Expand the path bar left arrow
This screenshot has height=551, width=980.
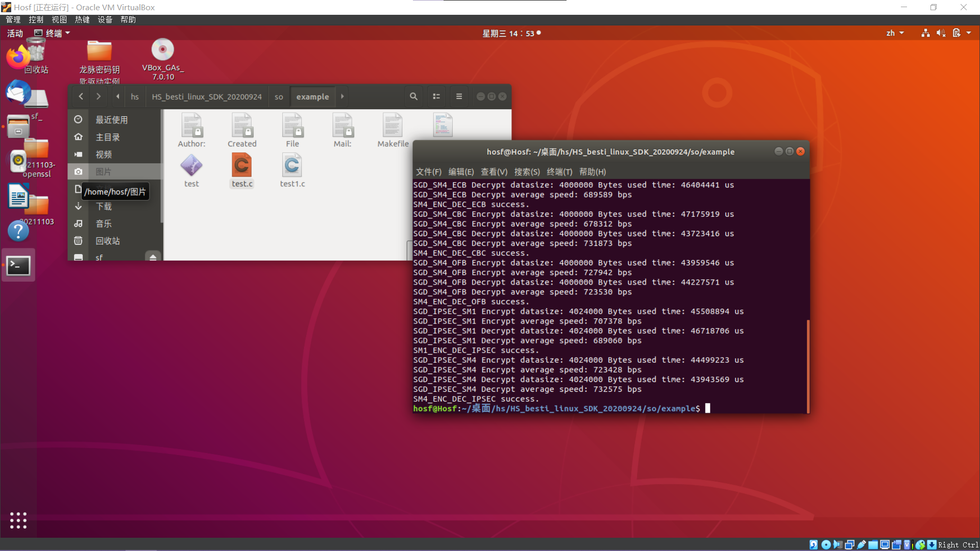tap(118, 96)
